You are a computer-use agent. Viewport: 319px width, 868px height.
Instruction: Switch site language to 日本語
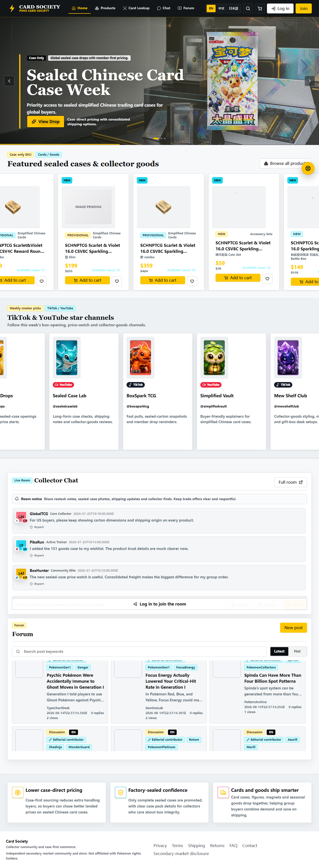tap(234, 8)
